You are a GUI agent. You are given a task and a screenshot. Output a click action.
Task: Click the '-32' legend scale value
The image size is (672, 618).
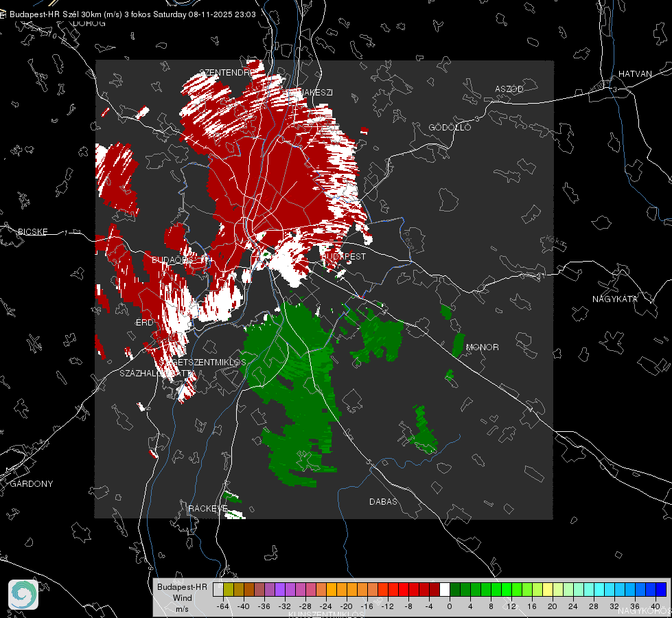285,606
